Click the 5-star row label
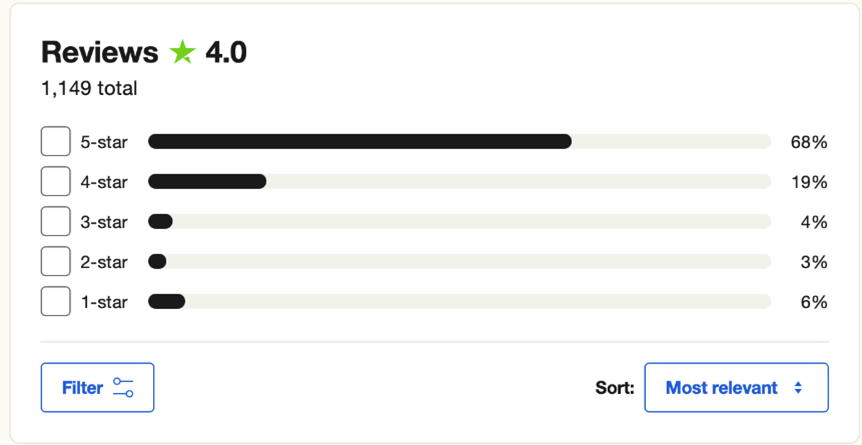 pos(104,142)
